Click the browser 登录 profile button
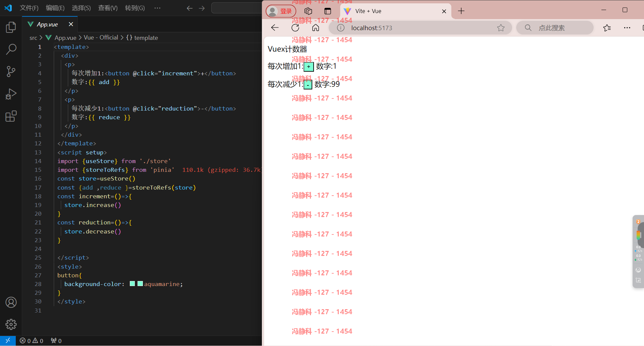644x346 pixels. click(281, 11)
